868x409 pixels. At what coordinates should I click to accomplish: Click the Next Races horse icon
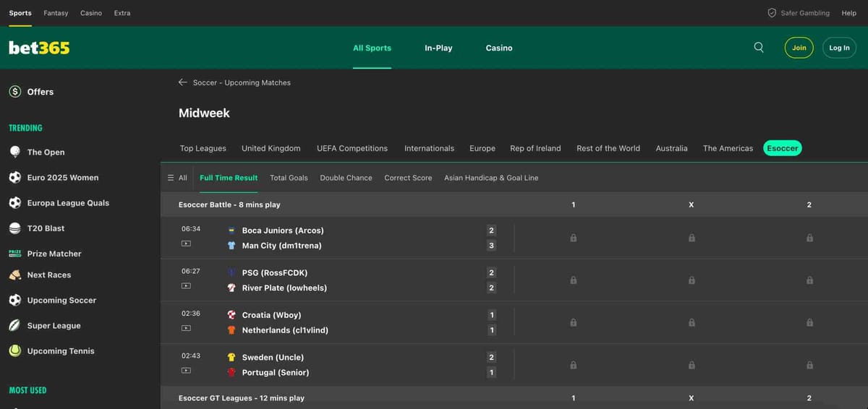(14, 275)
